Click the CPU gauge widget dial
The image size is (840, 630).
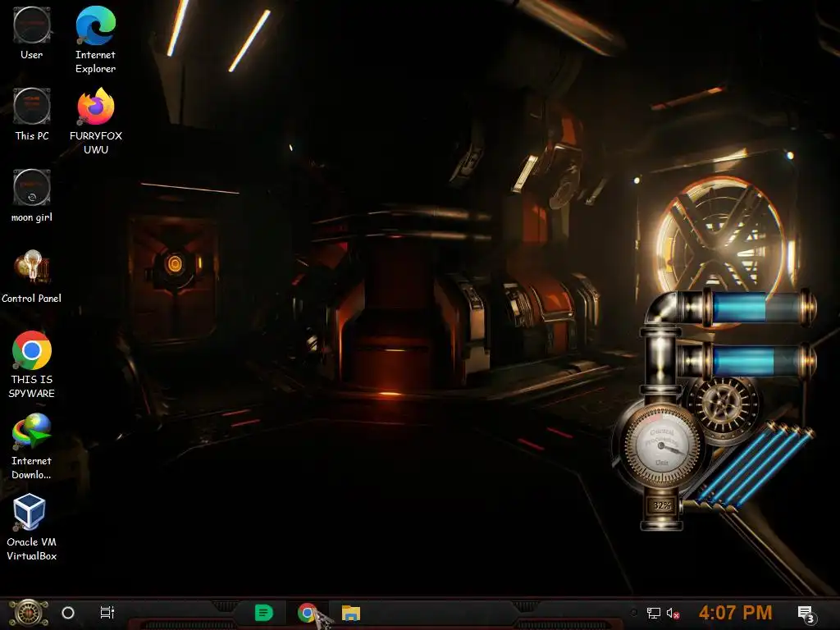click(x=661, y=445)
